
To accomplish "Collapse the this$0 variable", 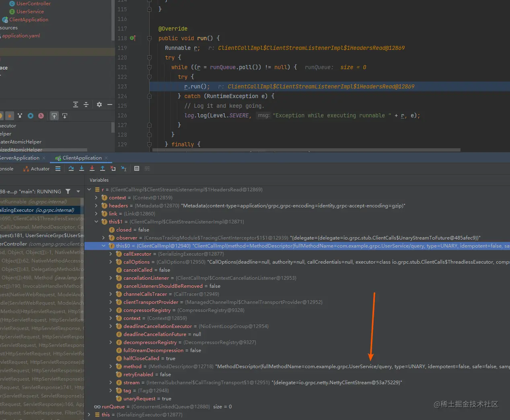I will 103,246.
